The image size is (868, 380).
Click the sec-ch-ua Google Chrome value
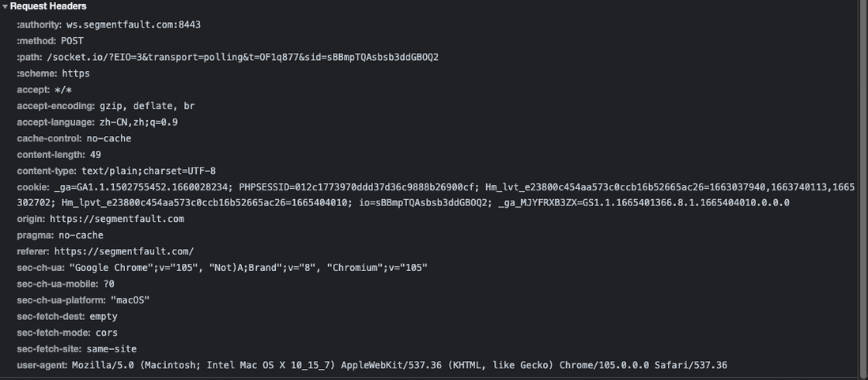[248, 268]
